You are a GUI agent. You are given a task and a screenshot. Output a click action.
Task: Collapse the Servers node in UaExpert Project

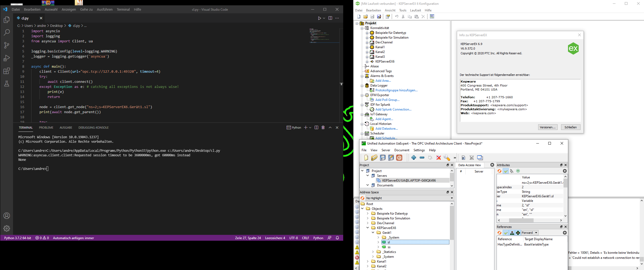(x=368, y=175)
